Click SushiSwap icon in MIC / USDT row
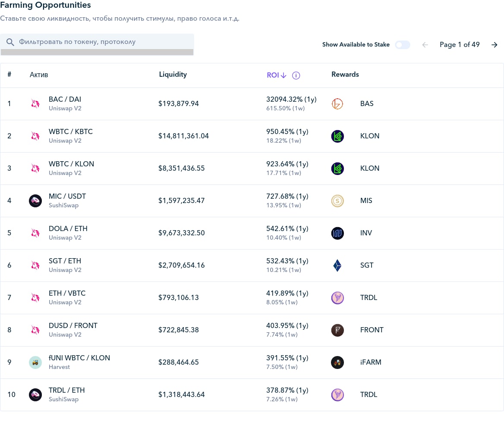The height and width of the screenshot is (425, 504). click(35, 201)
